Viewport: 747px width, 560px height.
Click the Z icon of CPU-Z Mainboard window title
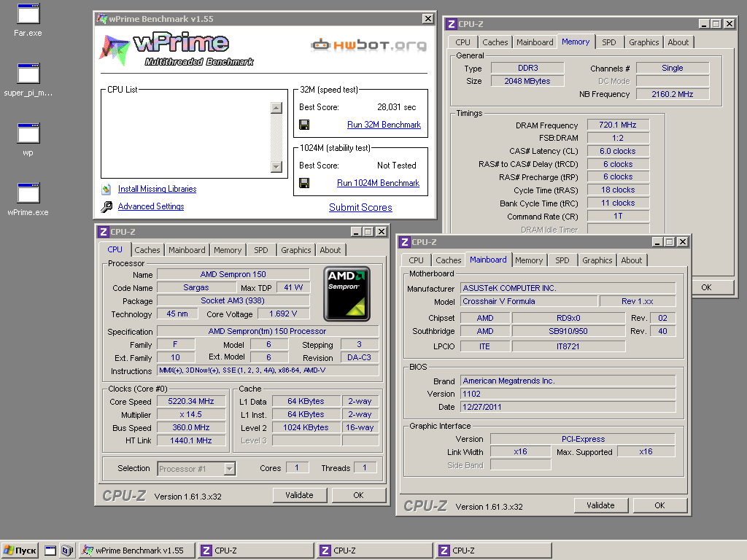click(x=404, y=242)
